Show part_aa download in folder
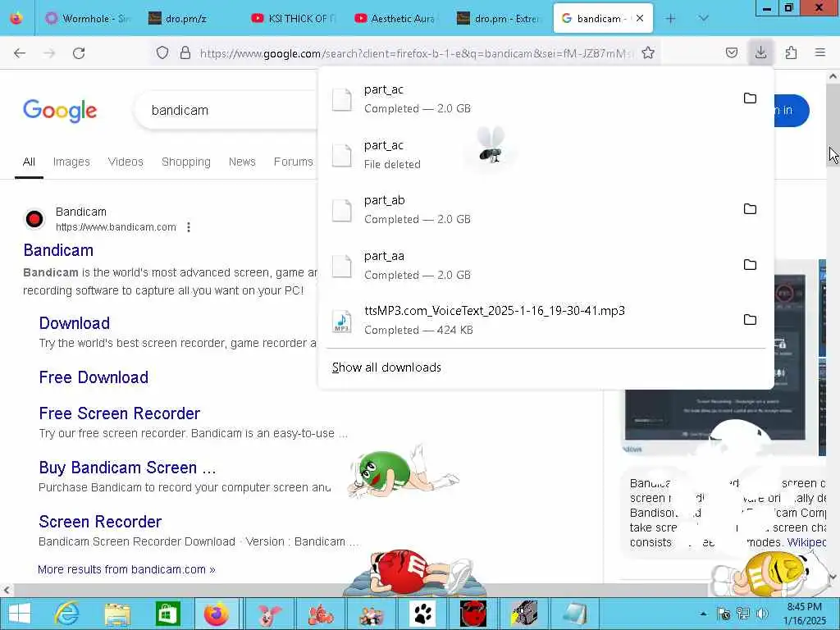 pos(750,265)
